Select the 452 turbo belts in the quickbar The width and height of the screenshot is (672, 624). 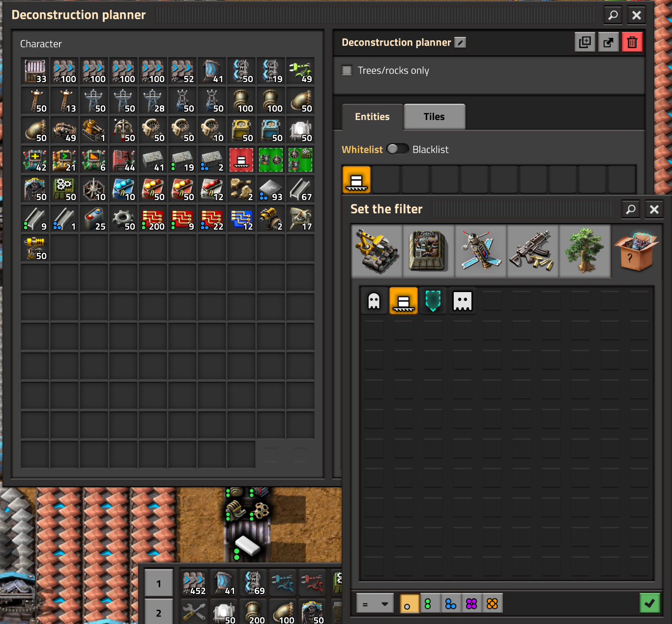[194, 583]
